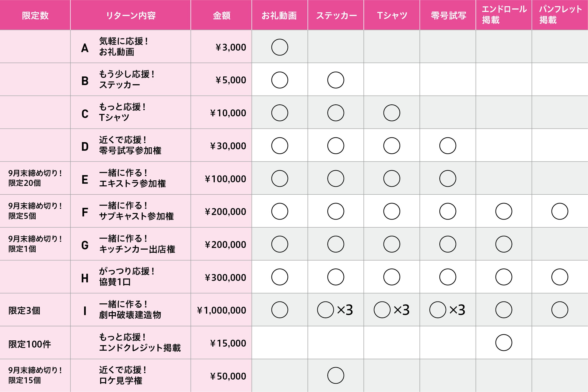This screenshot has width=588, height=392.
Task: Click the エンドロール掲載 circle in row G
Action: pos(503,244)
